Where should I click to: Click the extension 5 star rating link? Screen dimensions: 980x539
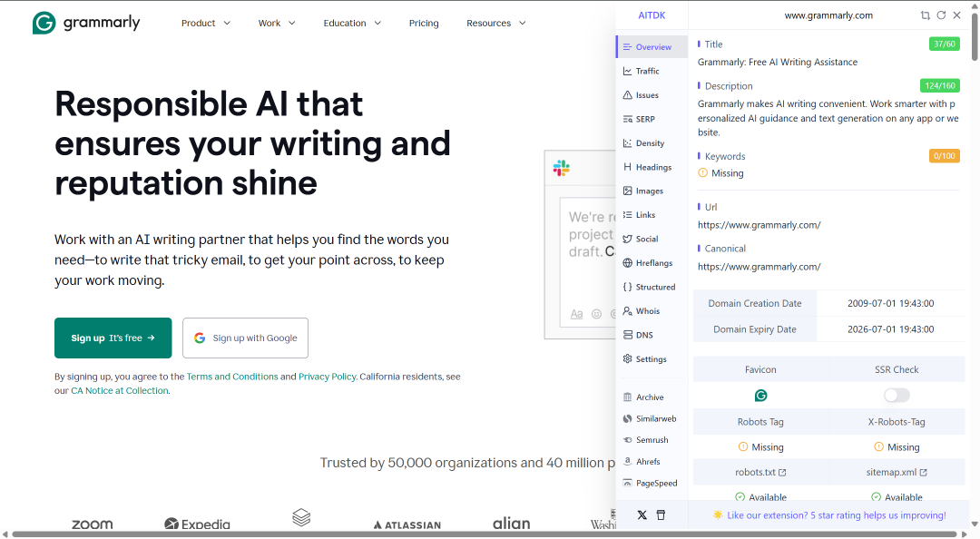pyautogui.click(x=837, y=515)
